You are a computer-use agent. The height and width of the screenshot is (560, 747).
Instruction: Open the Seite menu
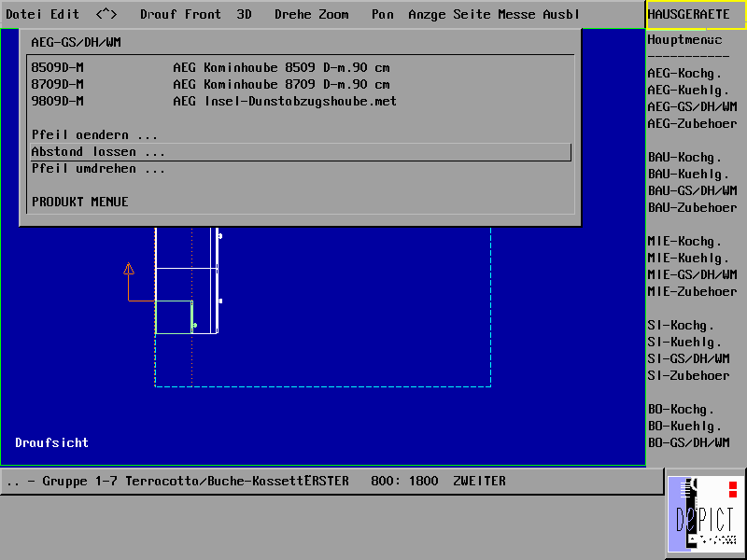pos(472,14)
